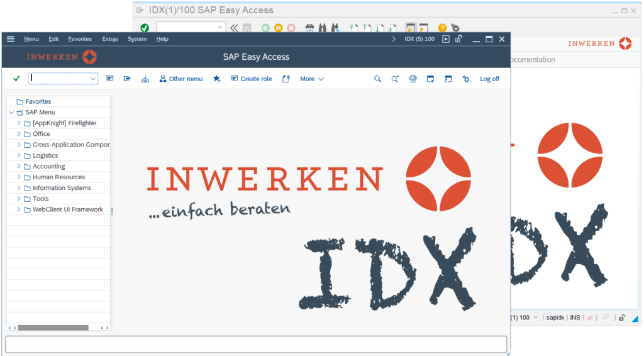The height and width of the screenshot is (356, 644).
Task: Expand the Accounting folder
Action: [x=19, y=166]
